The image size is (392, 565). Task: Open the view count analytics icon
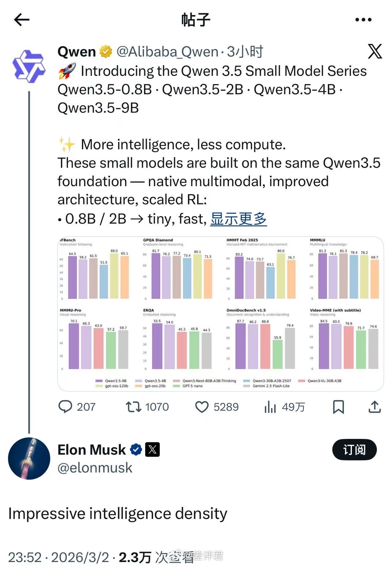click(x=270, y=407)
